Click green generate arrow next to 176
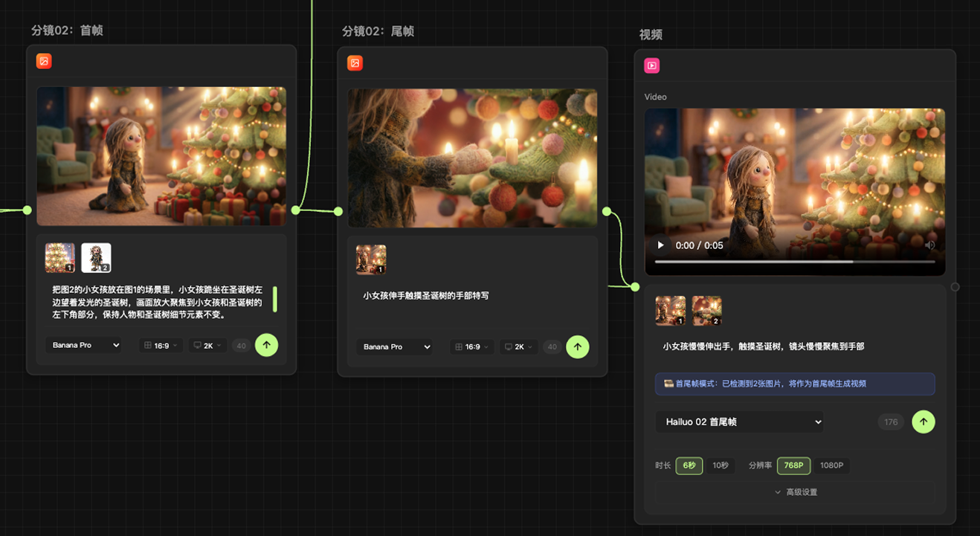This screenshot has height=536, width=980. coord(923,422)
